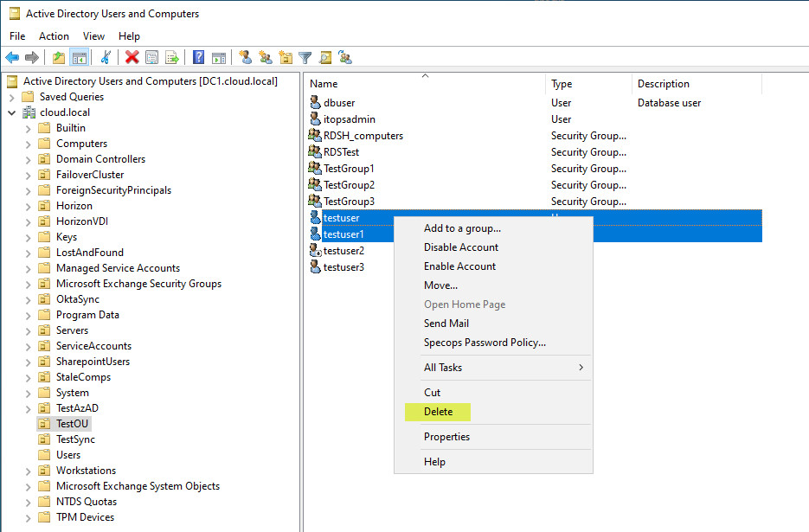Open the All Tasks submenu
Viewport: 809px width, 532px height.
click(x=493, y=368)
